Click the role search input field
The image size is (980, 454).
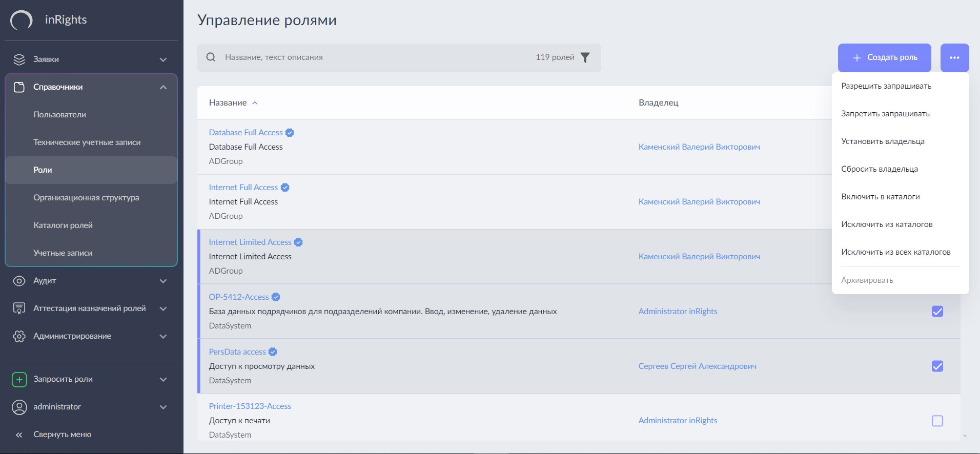(x=374, y=57)
